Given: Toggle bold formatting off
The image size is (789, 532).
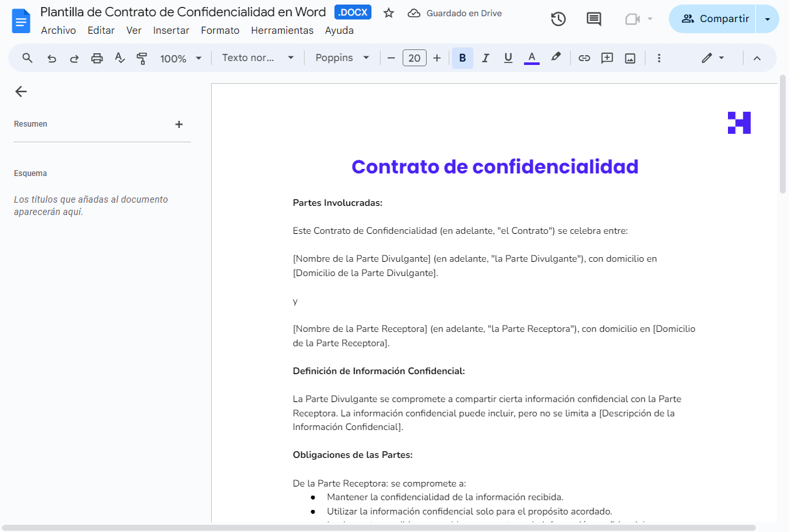Looking at the screenshot, I should (462, 58).
